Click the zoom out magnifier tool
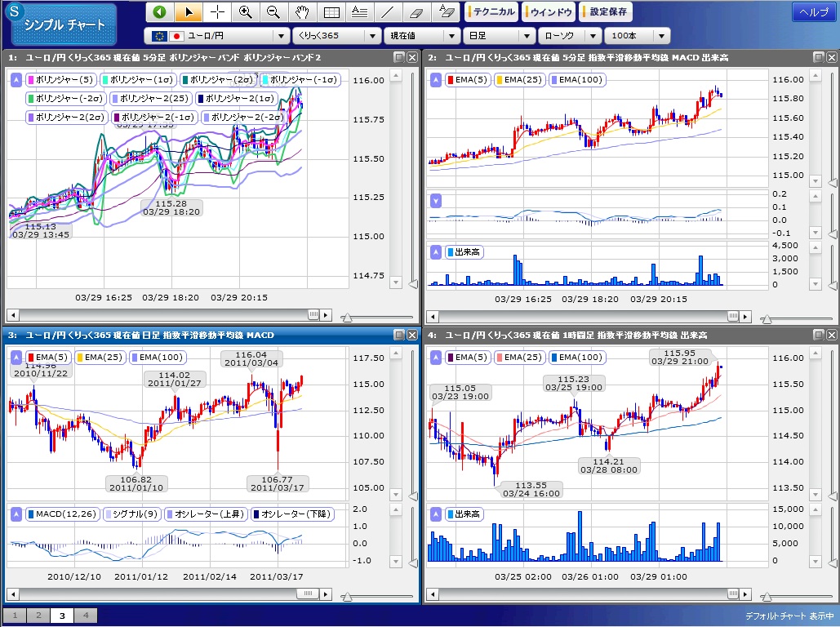Screen dimensions: 840x627 [x=273, y=12]
